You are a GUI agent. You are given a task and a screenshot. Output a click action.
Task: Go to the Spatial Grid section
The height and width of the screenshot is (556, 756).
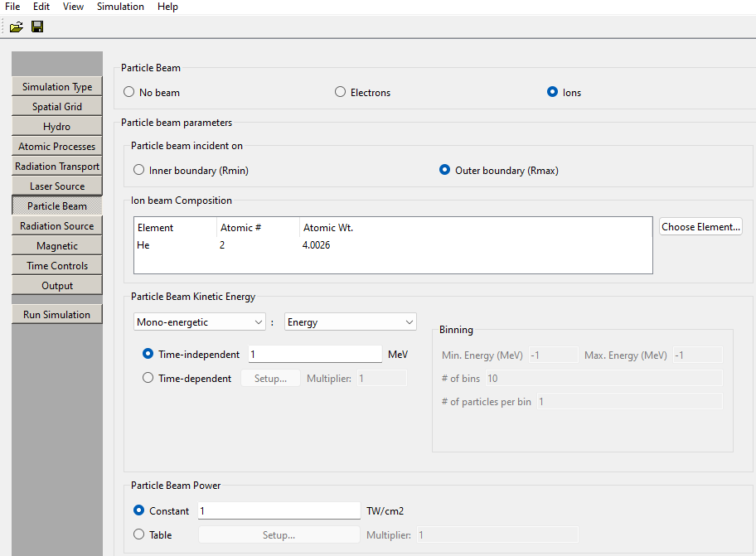(x=57, y=107)
